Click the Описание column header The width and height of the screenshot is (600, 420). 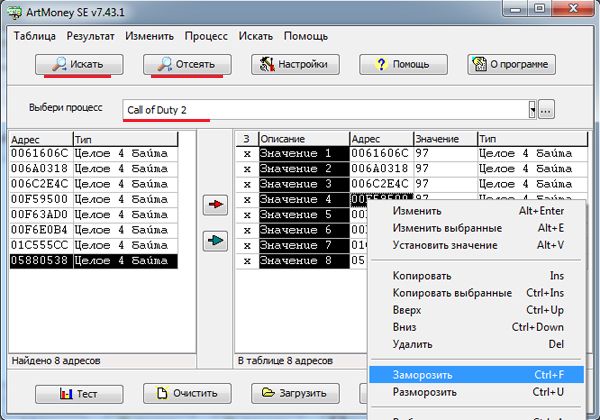(x=304, y=139)
